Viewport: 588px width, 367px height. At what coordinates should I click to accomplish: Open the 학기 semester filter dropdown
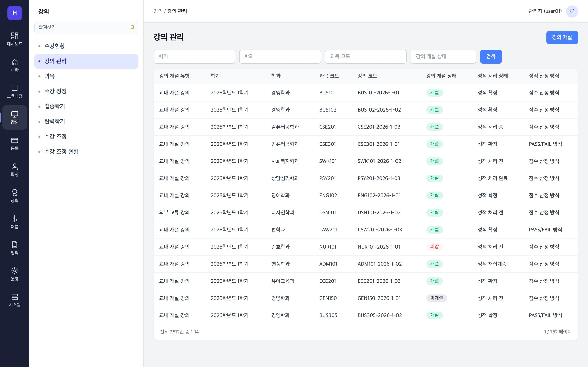point(194,56)
